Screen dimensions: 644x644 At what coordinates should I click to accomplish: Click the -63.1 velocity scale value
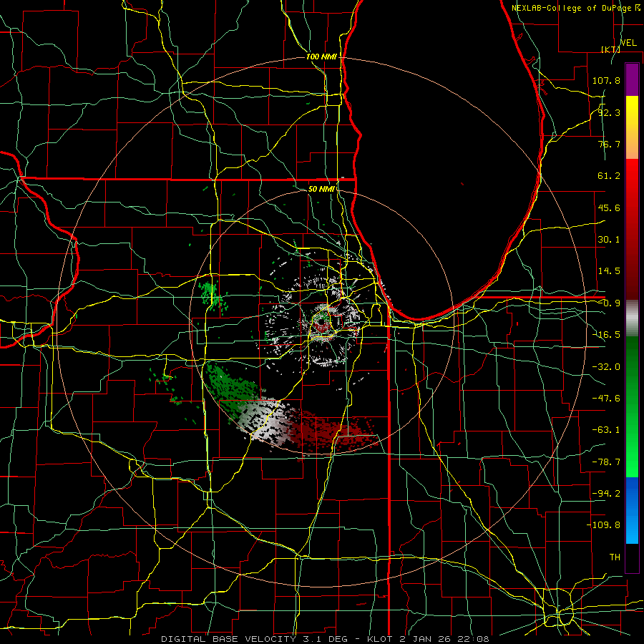(x=606, y=430)
